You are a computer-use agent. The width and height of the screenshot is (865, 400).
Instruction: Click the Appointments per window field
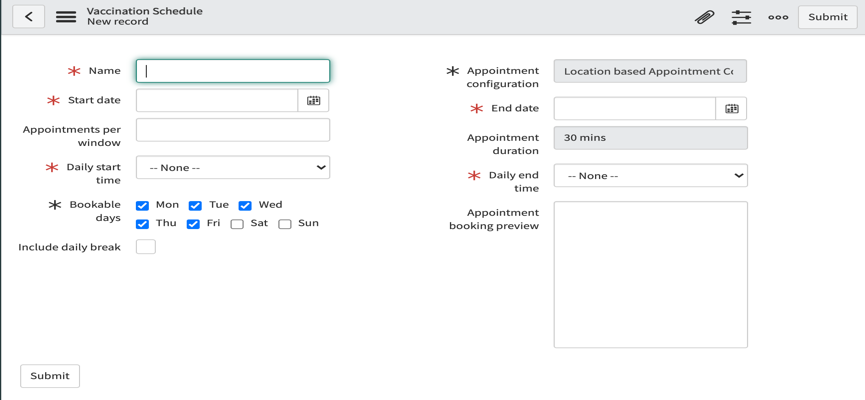(x=233, y=130)
